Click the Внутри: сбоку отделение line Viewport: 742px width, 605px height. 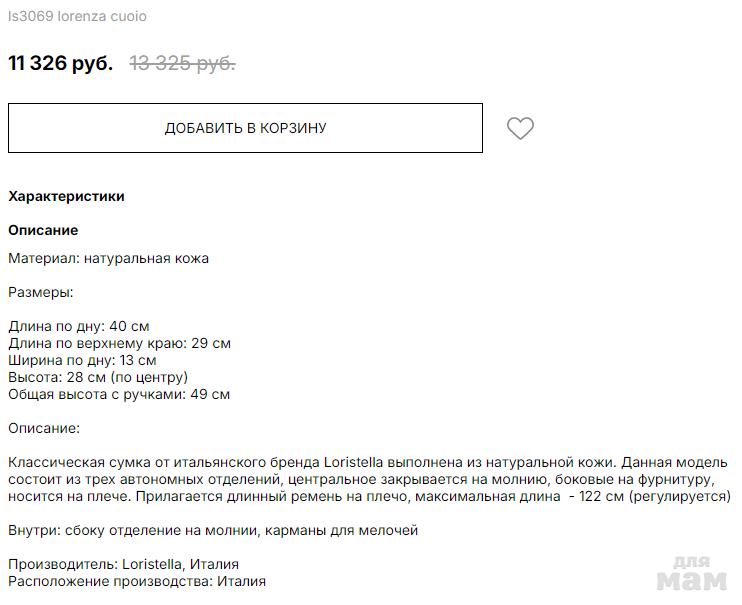(213, 530)
